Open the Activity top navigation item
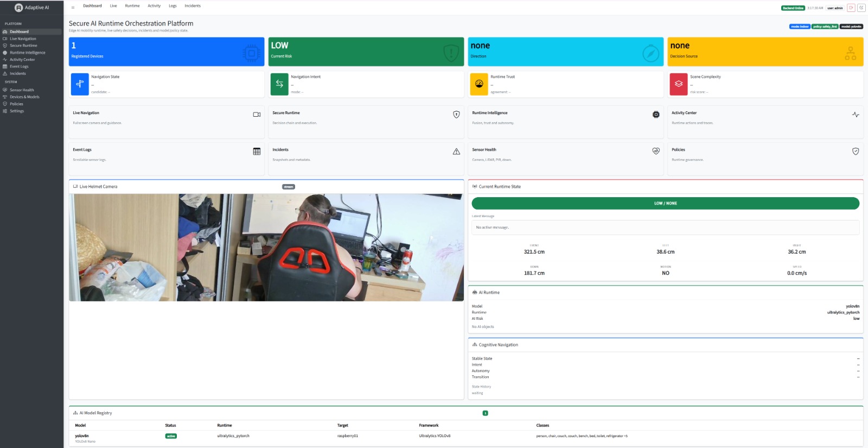Screen dimensions: 868x448 coord(154,6)
